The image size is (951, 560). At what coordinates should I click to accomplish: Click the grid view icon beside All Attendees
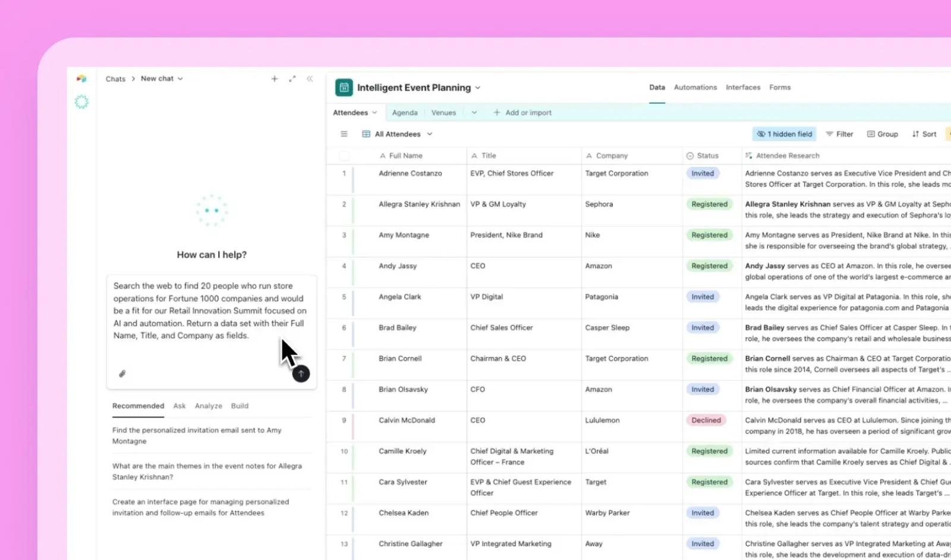[x=366, y=134]
